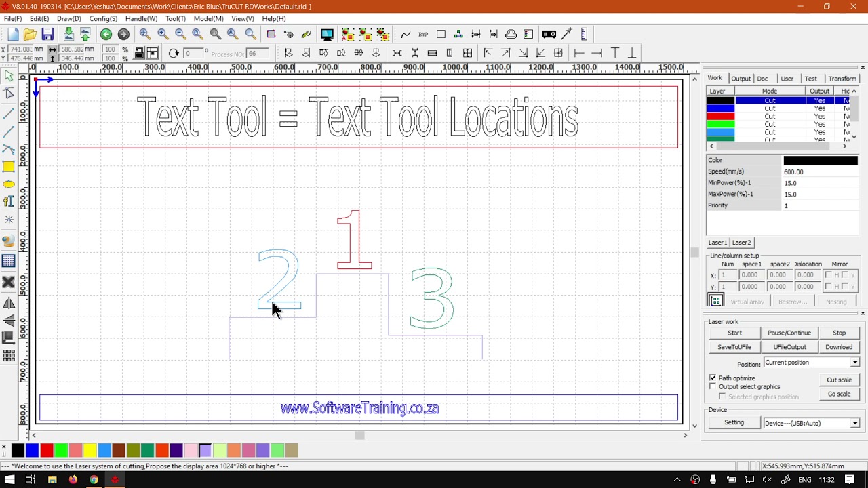
Task: Click the black X delete tool
Action: tap(9, 282)
